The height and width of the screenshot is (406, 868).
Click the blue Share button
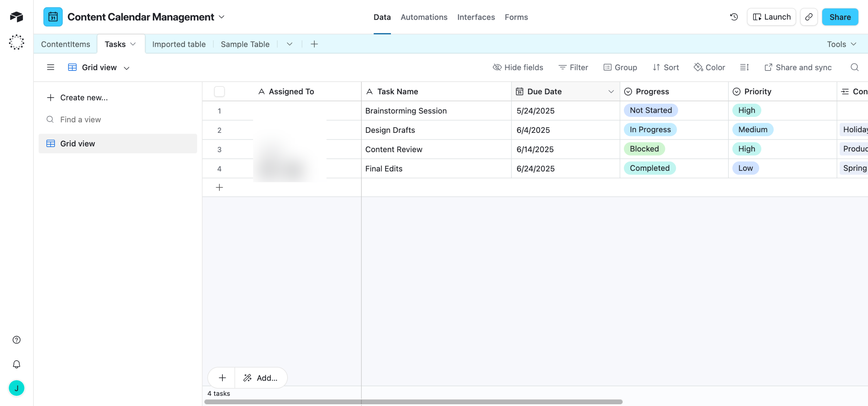[840, 17]
